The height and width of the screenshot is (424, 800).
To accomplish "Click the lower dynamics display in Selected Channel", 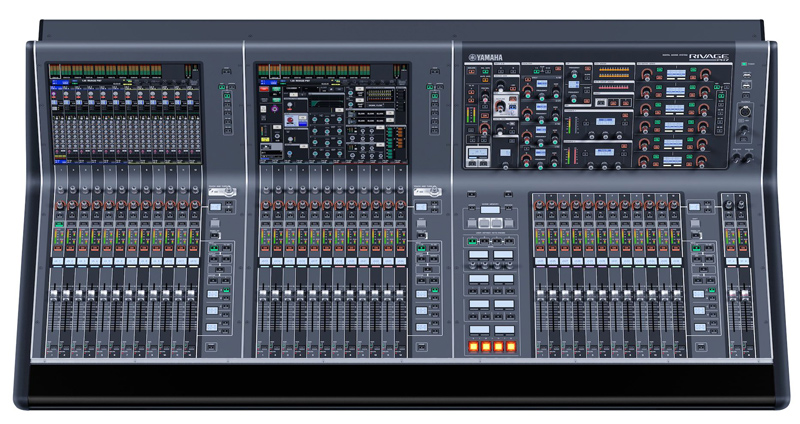I will point(604,152).
